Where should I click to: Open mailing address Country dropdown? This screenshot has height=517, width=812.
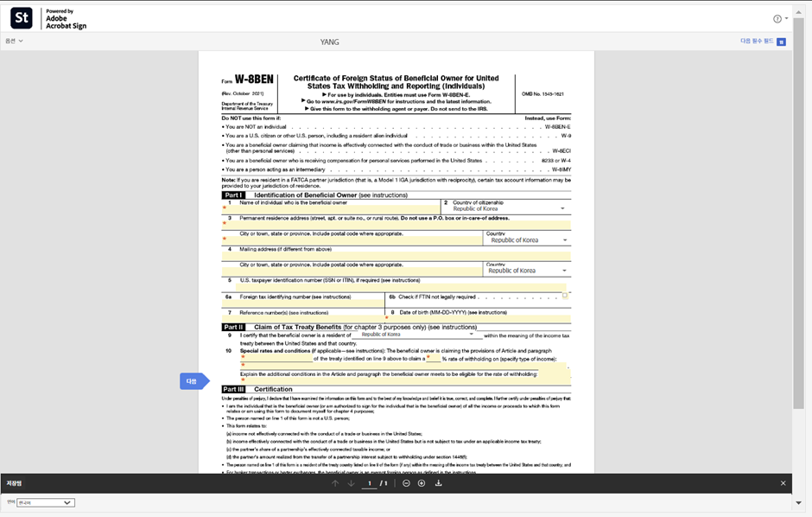coord(527,271)
